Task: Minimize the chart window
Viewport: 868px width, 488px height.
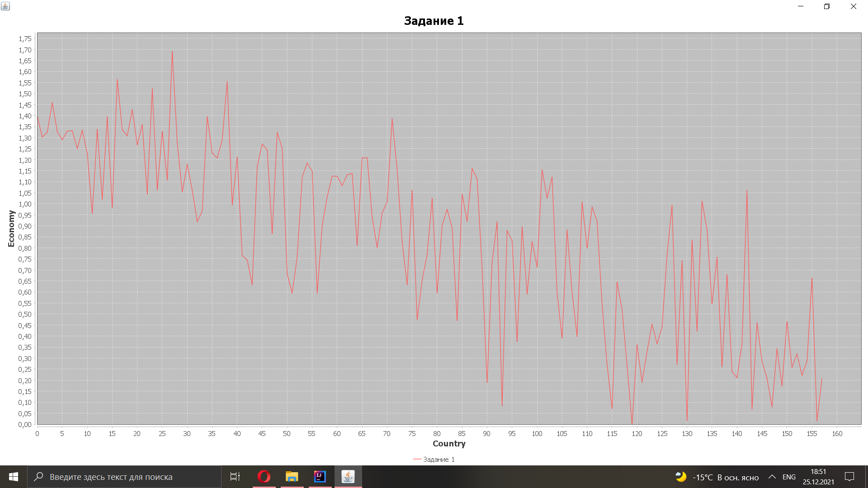Action: pos(801,6)
